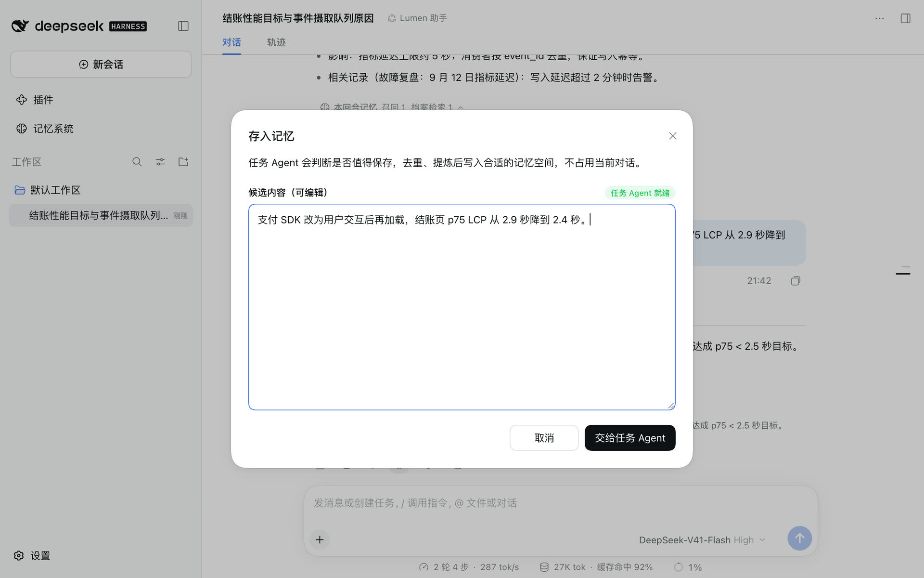This screenshot has height=578, width=924.
Task: Click the deepseek logo
Action: click(x=57, y=26)
